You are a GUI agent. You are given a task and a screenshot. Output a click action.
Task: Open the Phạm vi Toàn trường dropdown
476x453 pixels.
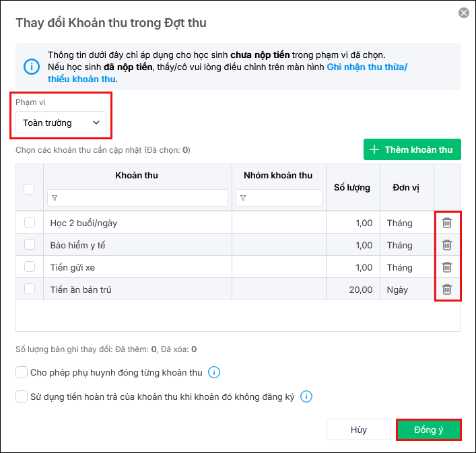tap(61, 123)
